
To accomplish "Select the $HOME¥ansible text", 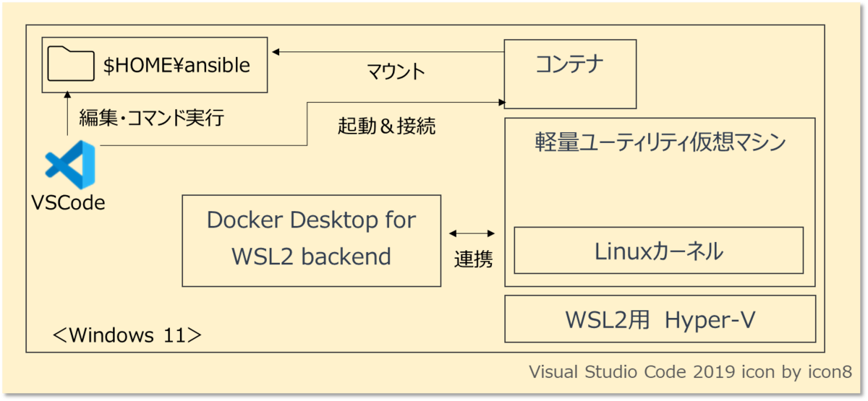I will point(177,66).
